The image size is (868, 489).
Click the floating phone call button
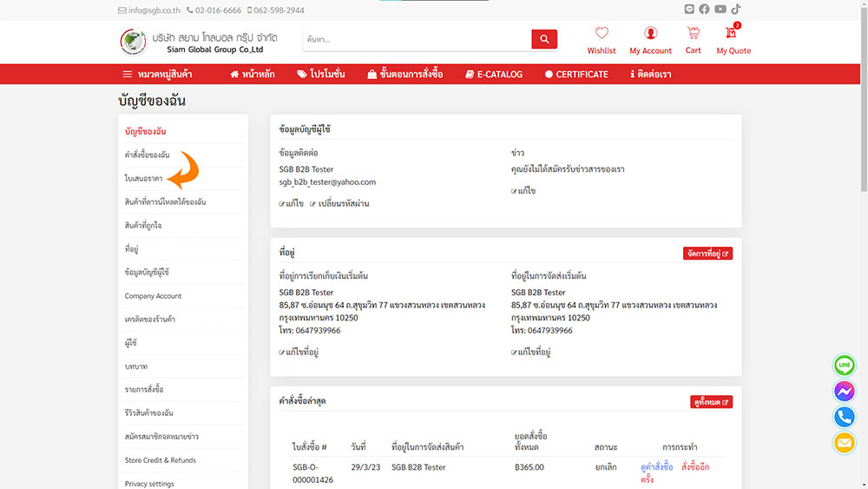point(844,417)
